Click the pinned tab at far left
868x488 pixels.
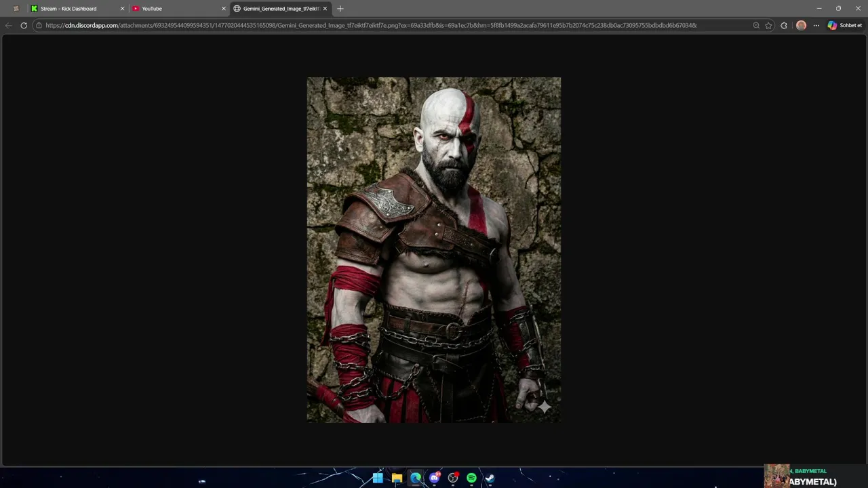coord(16,9)
